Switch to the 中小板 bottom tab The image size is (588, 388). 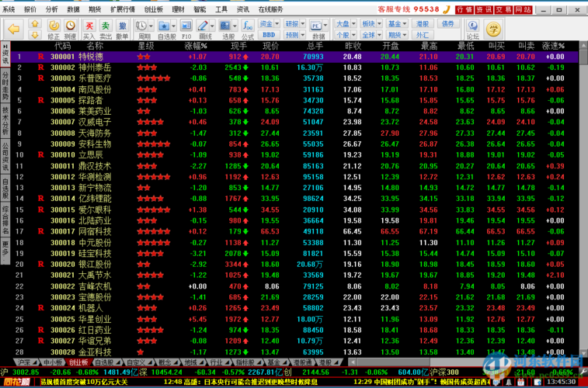(52, 362)
